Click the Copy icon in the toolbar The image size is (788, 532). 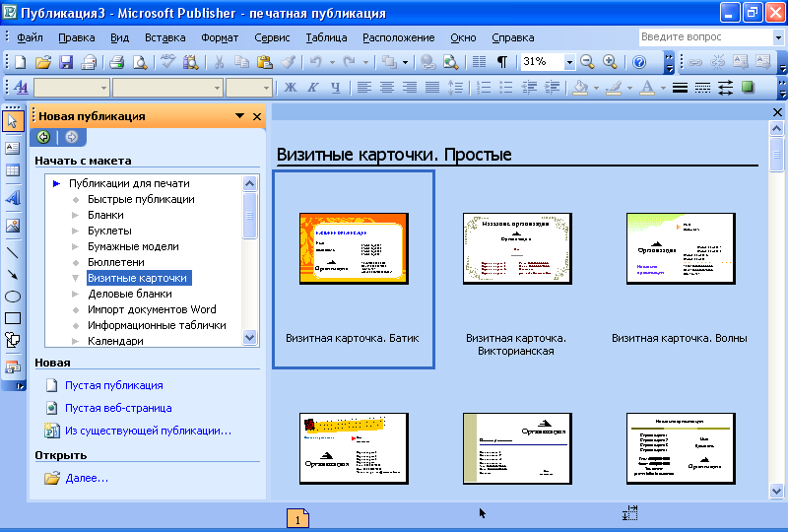pos(241,62)
